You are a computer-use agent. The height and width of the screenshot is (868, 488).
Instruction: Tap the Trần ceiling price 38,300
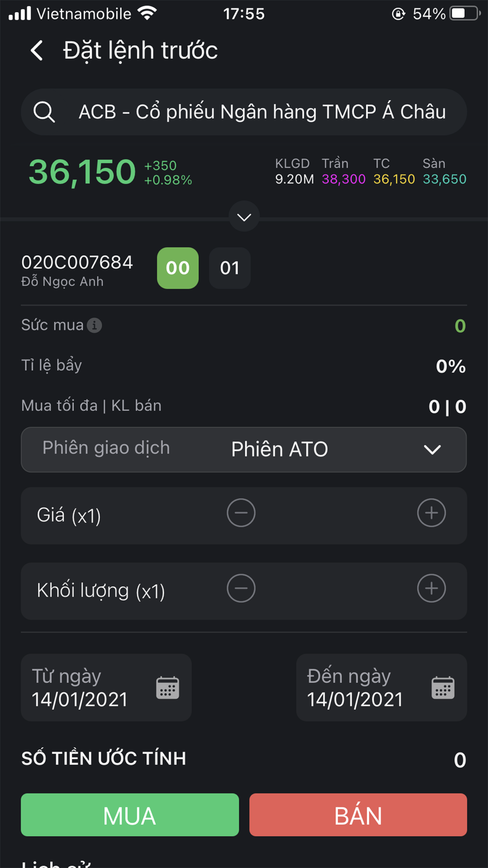344,179
